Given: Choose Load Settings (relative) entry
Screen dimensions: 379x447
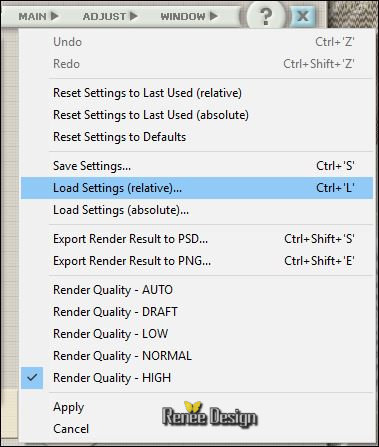Looking at the screenshot, I should click(197, 188).
